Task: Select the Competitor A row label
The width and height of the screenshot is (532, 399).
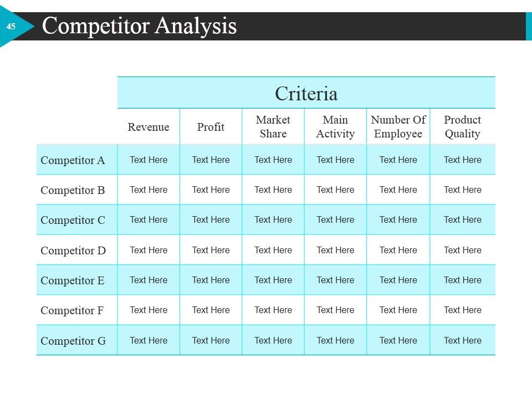Action: [x=73, y=160]
